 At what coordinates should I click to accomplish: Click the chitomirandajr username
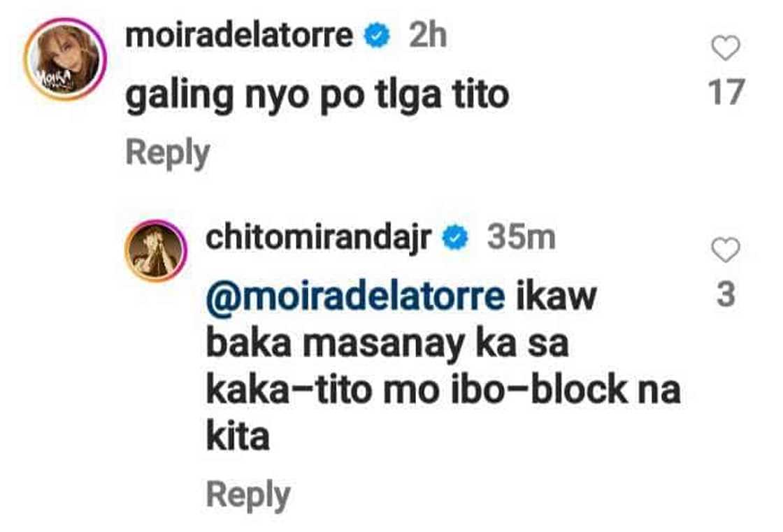[x=319, y=238]
